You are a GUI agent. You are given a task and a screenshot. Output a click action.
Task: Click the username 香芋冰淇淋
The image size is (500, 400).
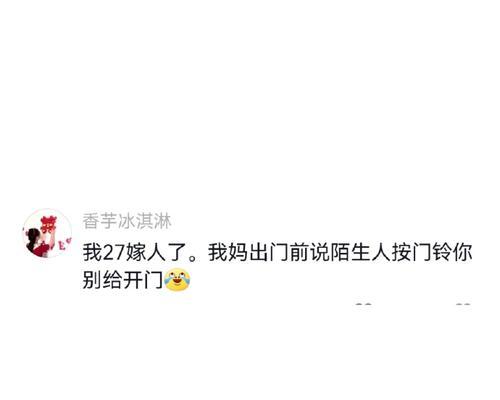(127, 221)
